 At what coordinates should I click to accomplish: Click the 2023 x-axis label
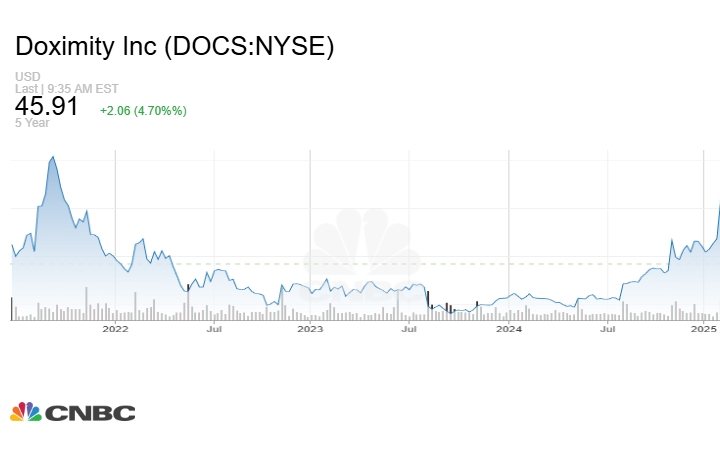(310, 329)
